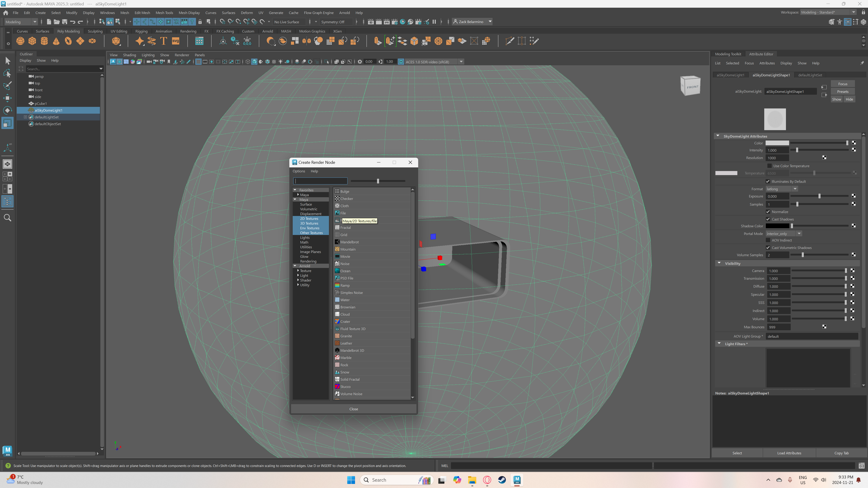Click the Copy Tab button
Screen dimensions: 868x488
click(841, 453)
